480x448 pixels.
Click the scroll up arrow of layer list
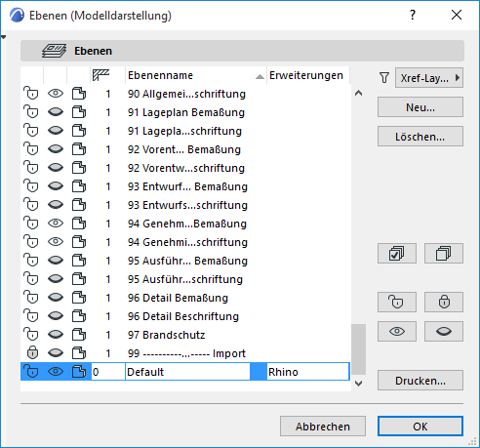(x=359, y=93)
